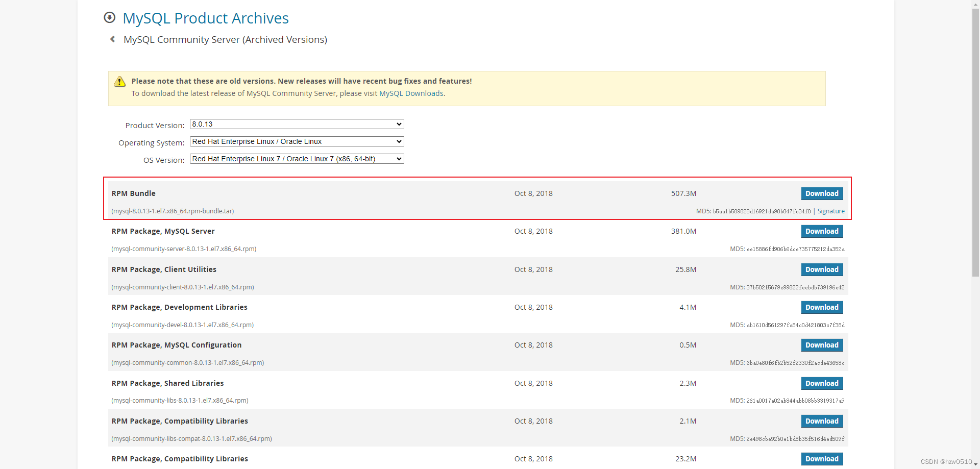Download RPM Package, MySQL Server
The width and height of the screenshot is (980, 469).
point(822,231)
